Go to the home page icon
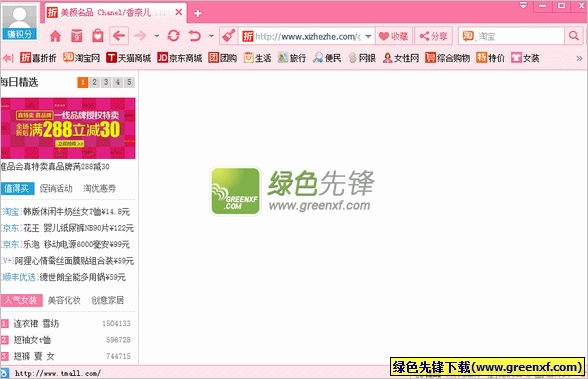Screen dimensions: 588x379 [x=56, y=36]
